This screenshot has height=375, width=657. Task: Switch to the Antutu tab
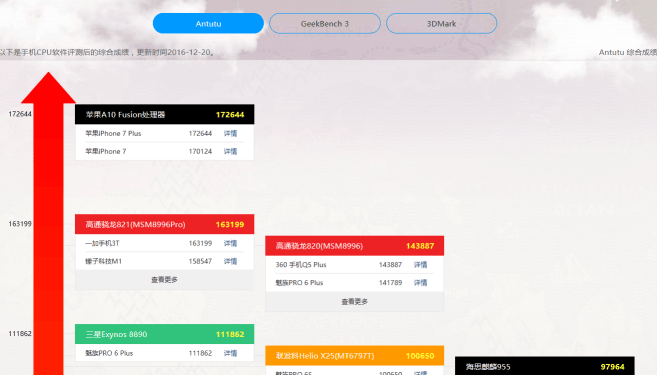[x=208, y=23]
